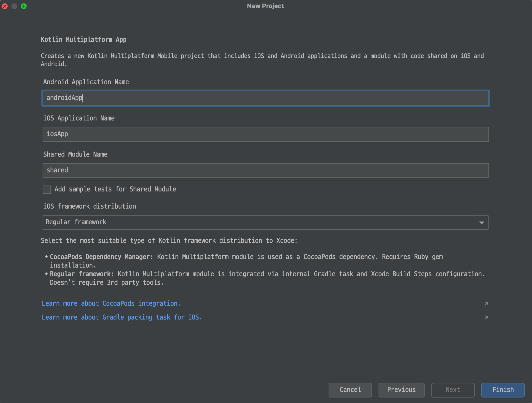The image size is (532, 403).
Task: Click the red close window button
Action: pyautogui.click(x=5, y=6)
